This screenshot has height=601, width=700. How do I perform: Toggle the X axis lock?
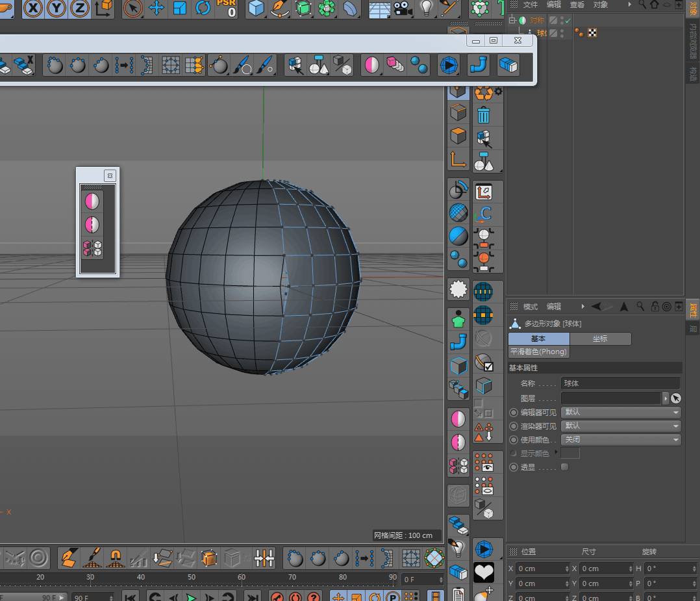click(x=32, y=8)
